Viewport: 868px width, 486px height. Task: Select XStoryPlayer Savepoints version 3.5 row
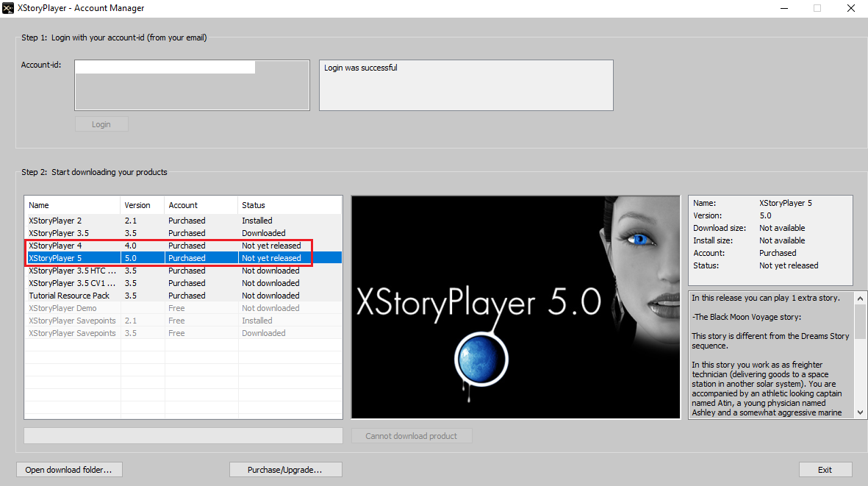(x=183, y=333)
